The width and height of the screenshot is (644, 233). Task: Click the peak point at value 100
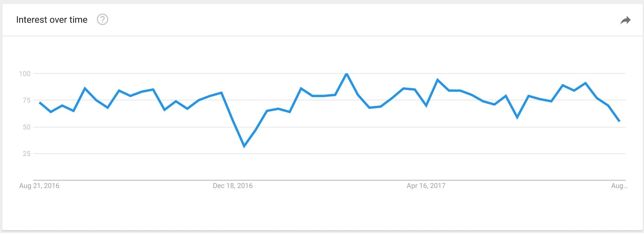tap(347, 74)
